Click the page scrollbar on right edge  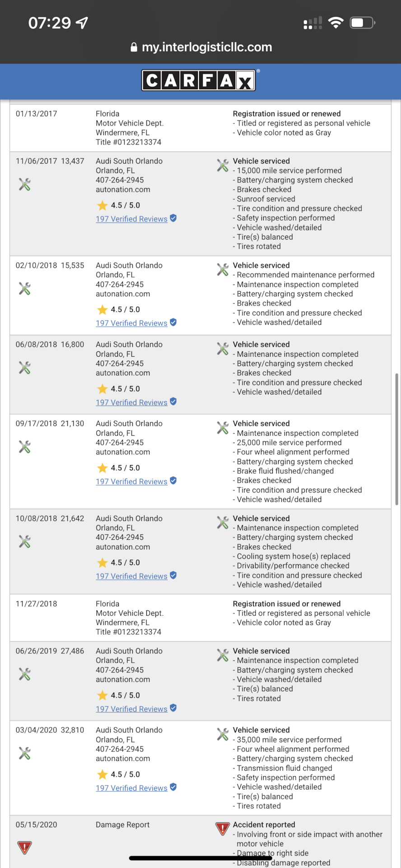pyautogui.click(x=397, y=439)
